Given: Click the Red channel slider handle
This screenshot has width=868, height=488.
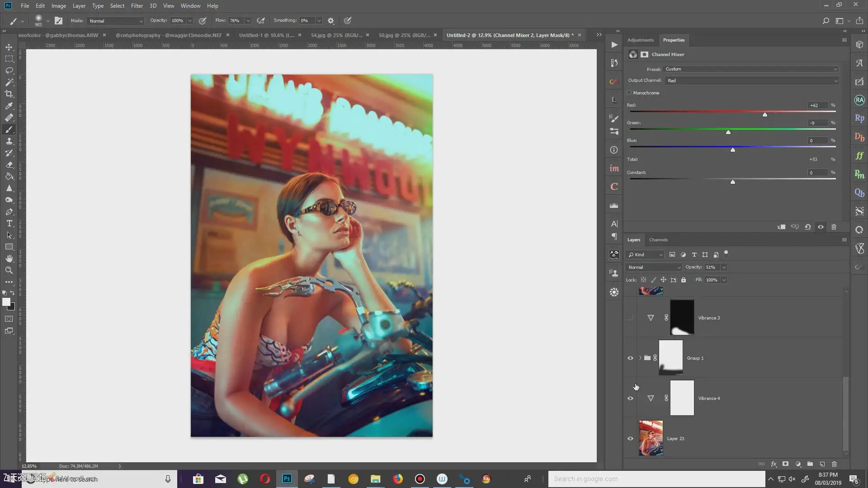Looking at the screenshot, I should pos(765,115).
